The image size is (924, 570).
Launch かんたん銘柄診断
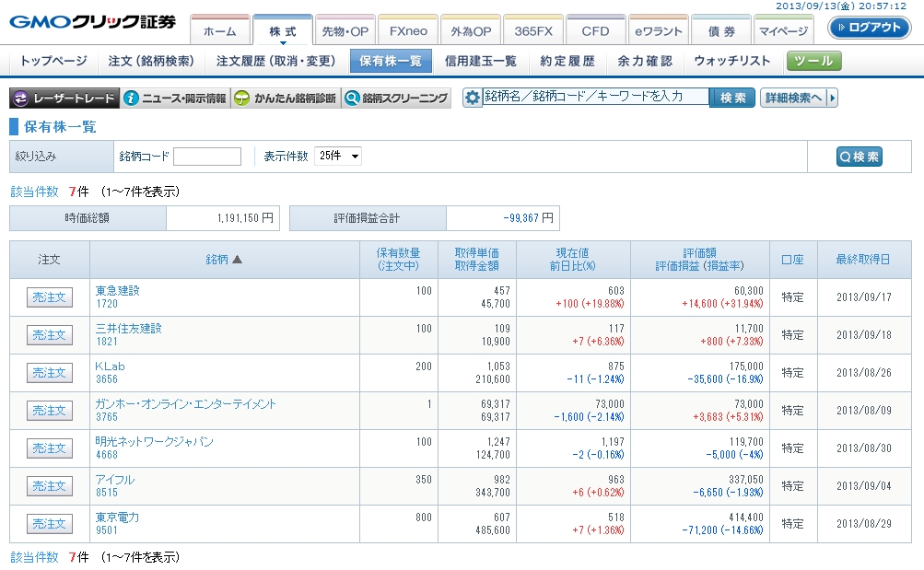coord(285,99)
